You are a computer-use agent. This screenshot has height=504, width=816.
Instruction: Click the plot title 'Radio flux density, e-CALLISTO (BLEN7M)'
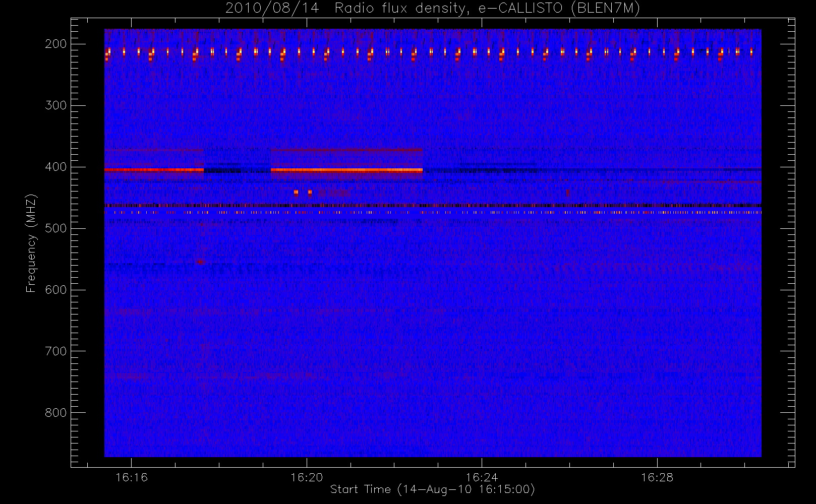coord(487,9)
